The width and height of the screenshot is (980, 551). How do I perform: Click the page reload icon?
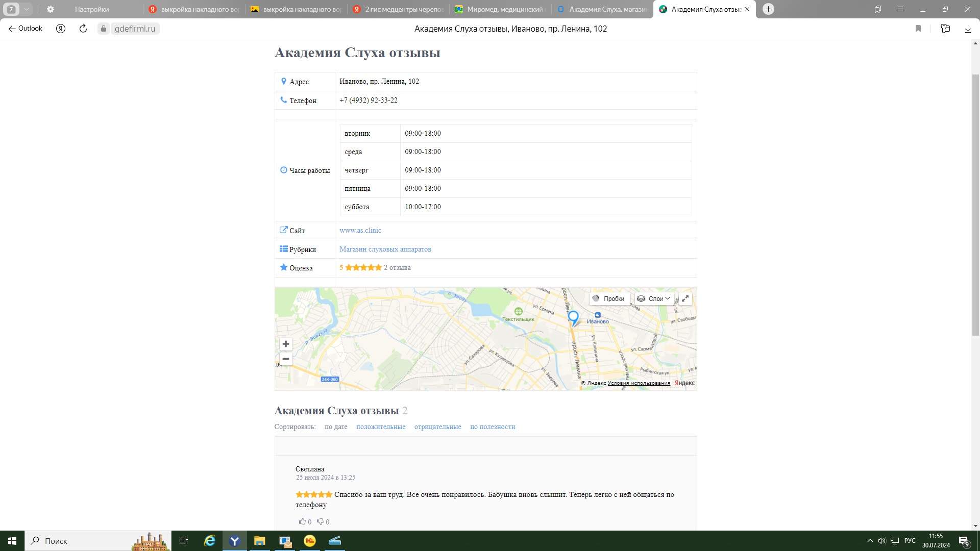click(x=83, y=29)
